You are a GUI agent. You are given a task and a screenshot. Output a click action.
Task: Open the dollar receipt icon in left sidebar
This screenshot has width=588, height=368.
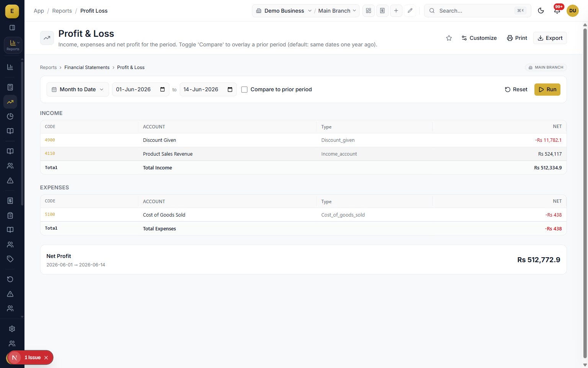[x=10, y=201]
